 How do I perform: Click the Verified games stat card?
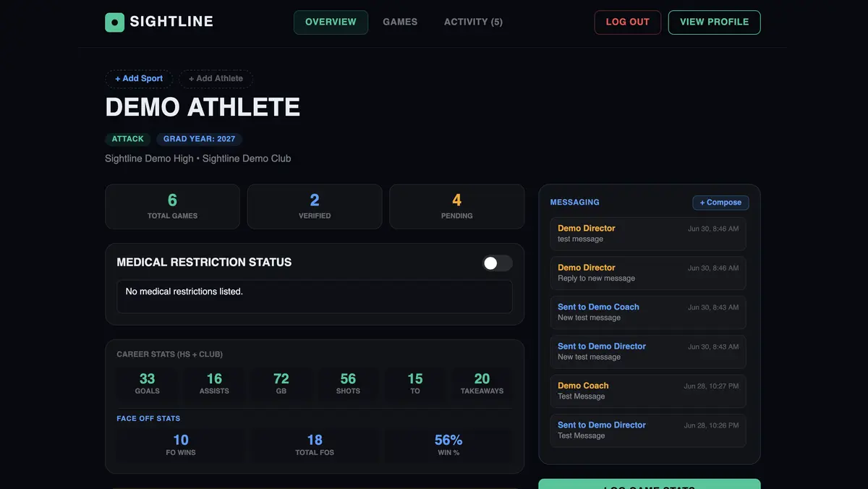(x=315, y=206)
